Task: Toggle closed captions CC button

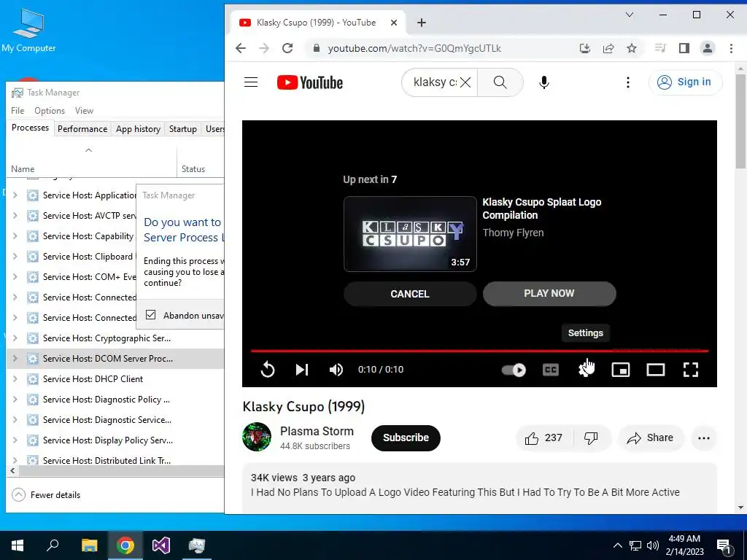Action: tap(551, 370)
